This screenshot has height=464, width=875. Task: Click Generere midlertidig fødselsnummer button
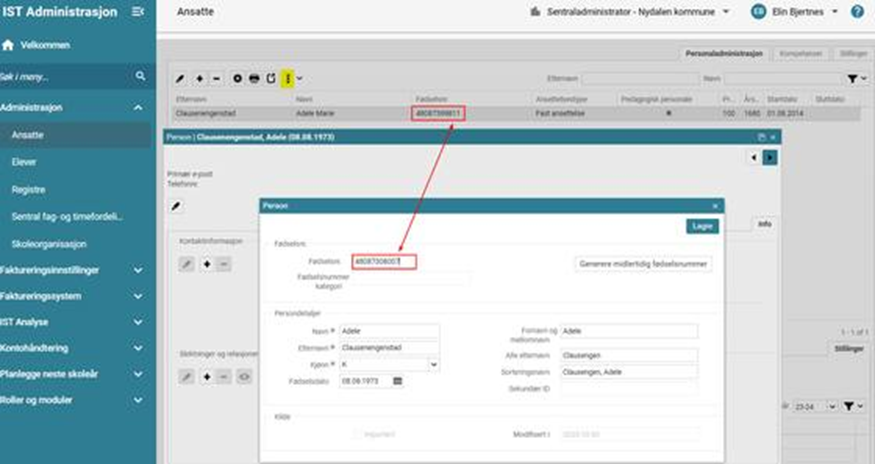pos(644,264)
